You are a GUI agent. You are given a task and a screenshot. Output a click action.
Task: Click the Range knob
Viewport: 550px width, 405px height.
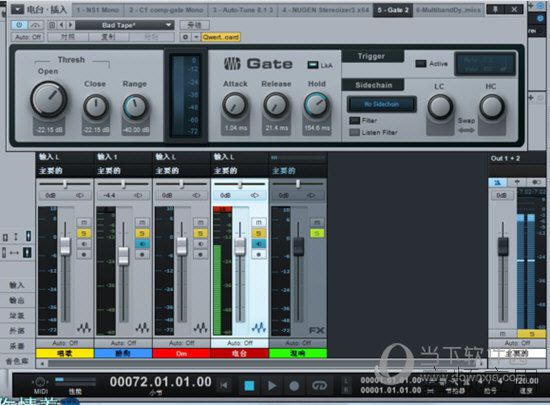point(135,106)
